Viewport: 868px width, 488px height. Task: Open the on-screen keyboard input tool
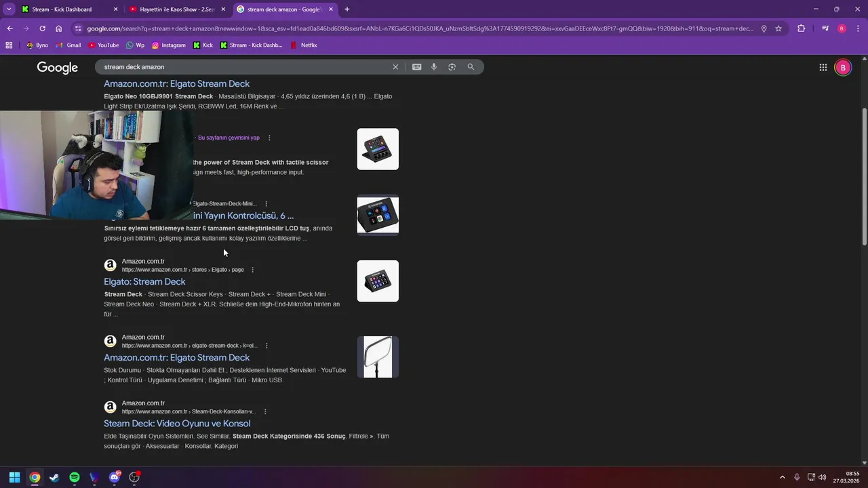[x=416, y=67]
